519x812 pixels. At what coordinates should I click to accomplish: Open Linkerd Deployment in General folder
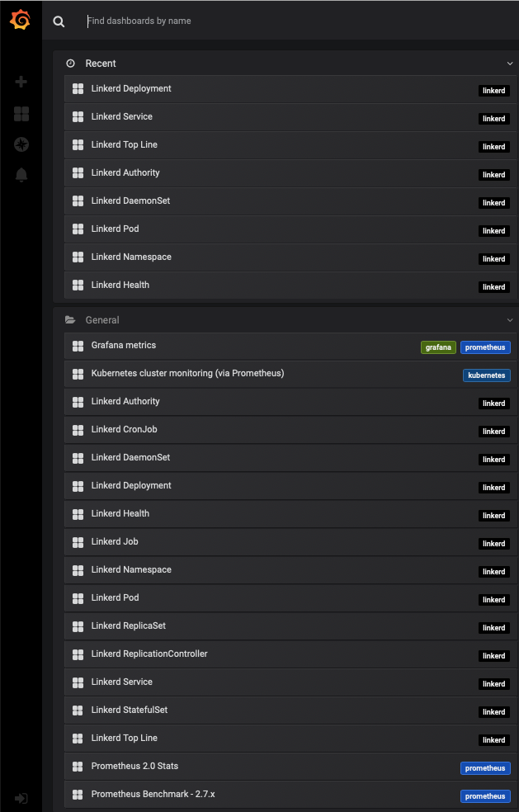click(x=290, y=485)
